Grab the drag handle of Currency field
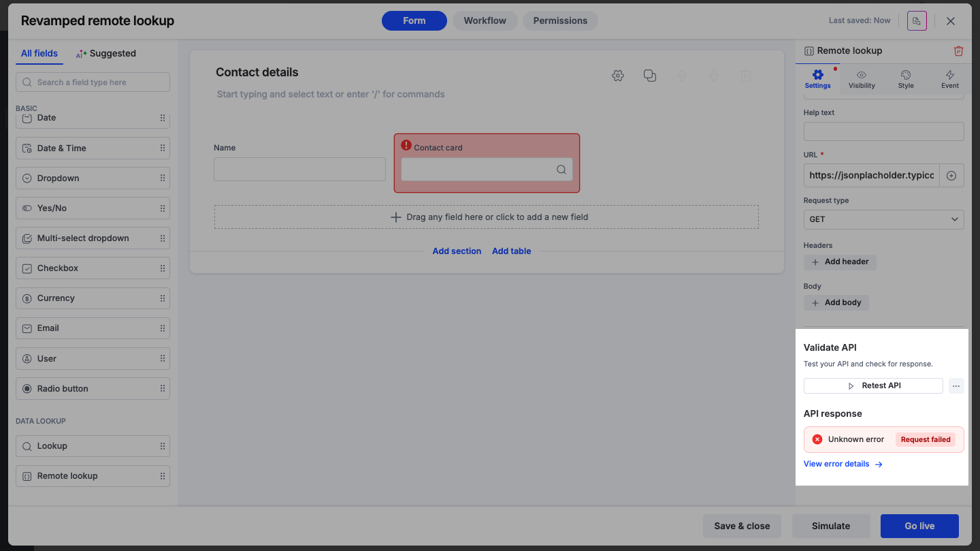This screenshot has height=551, width=980. point(163,298)
